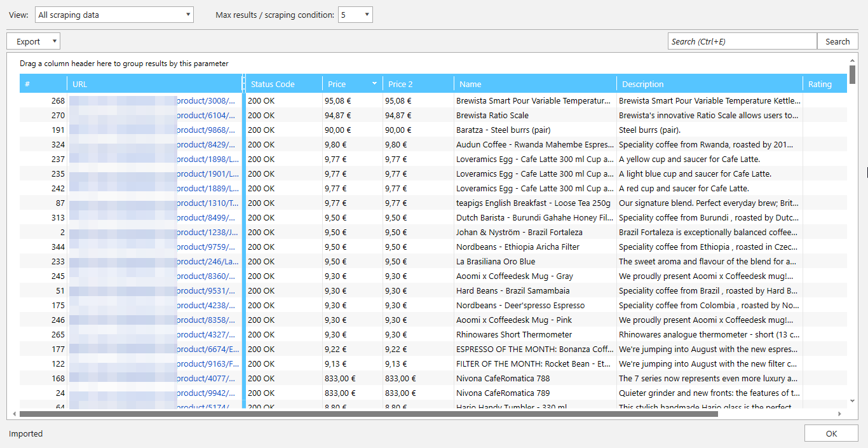This screenshot has width=868, height=448.
Task: Click row number 2 cell
Action: tap(43, 232)
